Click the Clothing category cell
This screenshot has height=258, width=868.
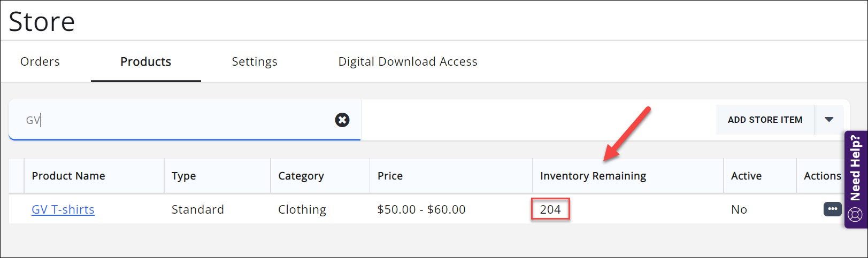(x=302, y=209)
